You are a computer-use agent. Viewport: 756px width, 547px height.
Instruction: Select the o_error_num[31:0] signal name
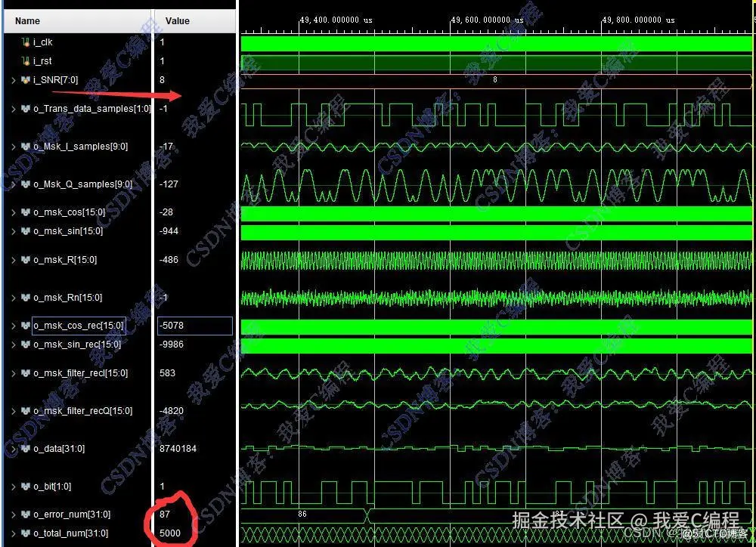(72, 515)
